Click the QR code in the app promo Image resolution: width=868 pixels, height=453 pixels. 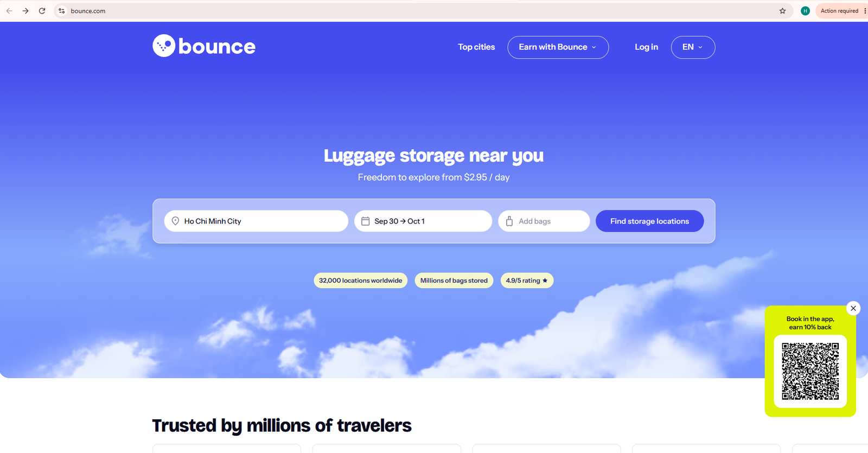tap(810, 371)
